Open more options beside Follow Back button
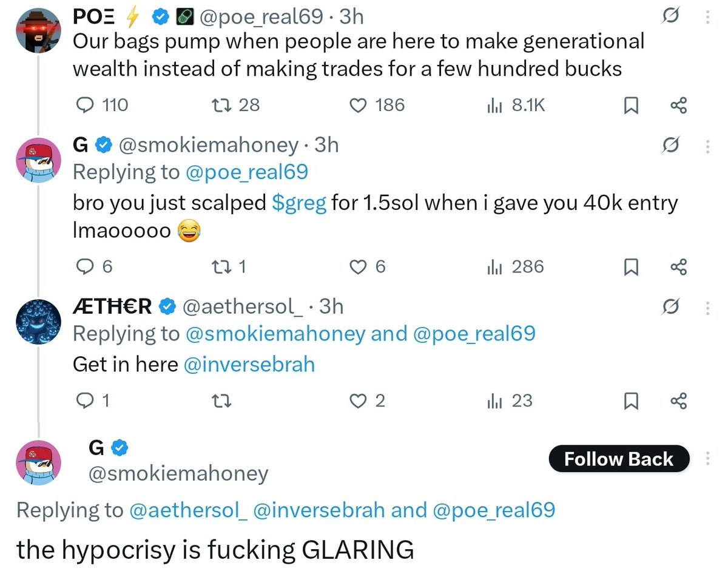Viewport: 728px width, 571px height. [707, 459]
